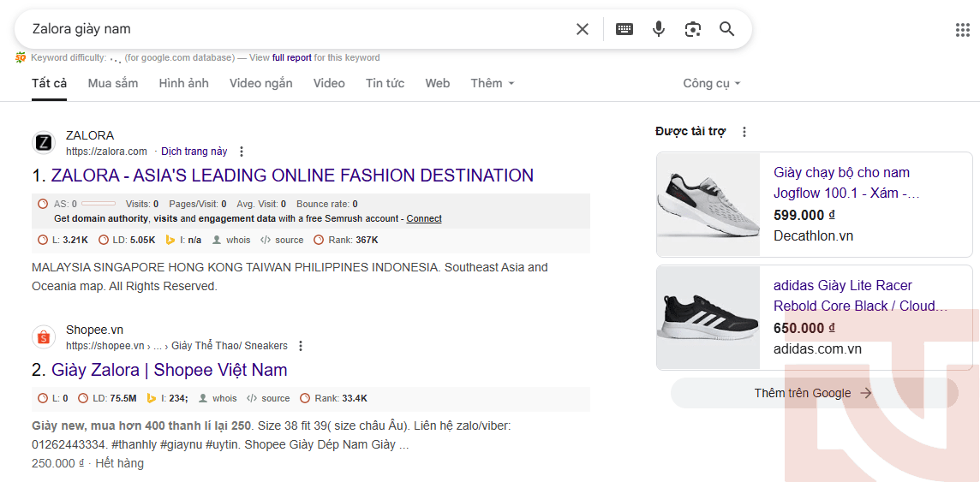Screen dimensions: 980x482
Task: Click Decathlon.vn seller name
Action: click(813, 236)
